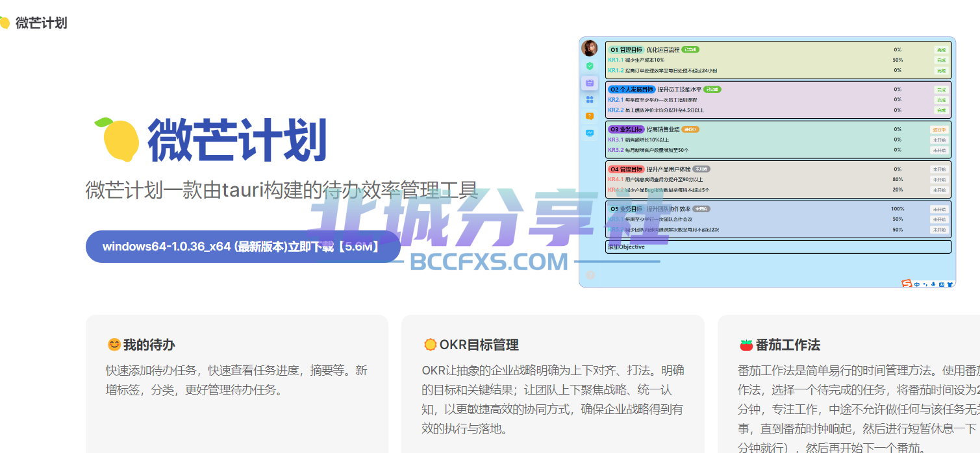Click the 20% progress value on KR4.2
980x453 pixels.
tap(898, 190)
